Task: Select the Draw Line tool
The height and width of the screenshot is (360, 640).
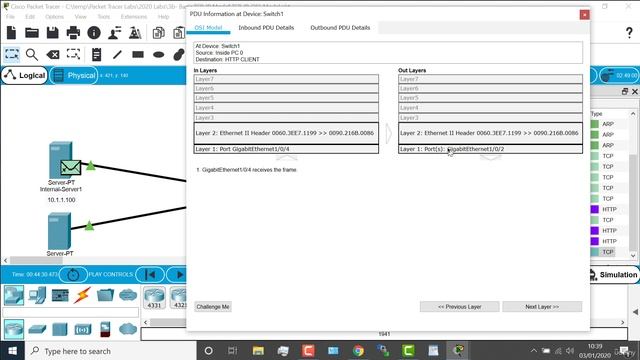Action: coord(117,54)
